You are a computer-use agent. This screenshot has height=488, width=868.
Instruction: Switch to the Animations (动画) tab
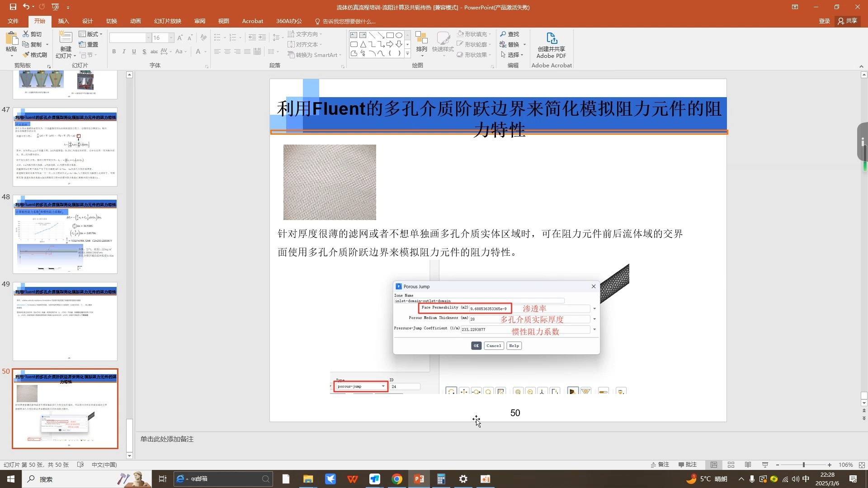pos(135,21)
